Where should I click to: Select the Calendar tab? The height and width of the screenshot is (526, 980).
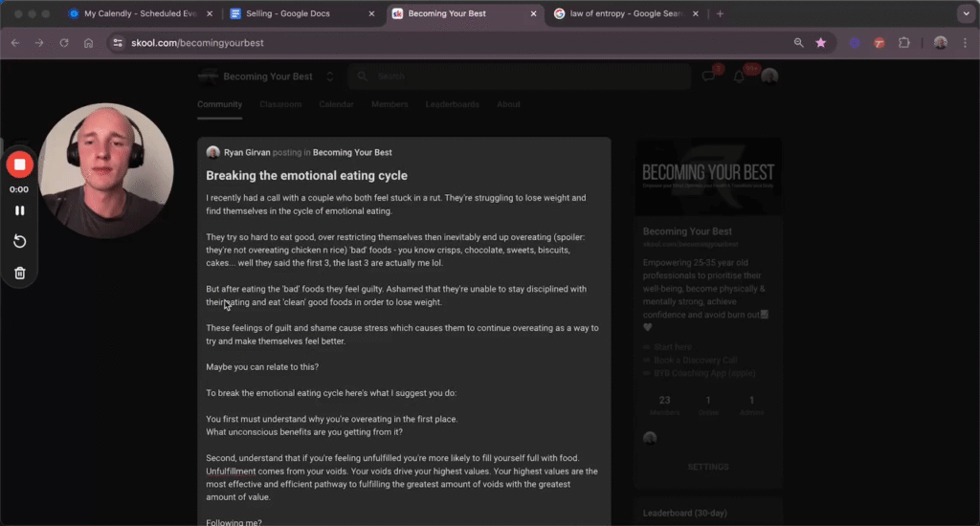[336, 104]
